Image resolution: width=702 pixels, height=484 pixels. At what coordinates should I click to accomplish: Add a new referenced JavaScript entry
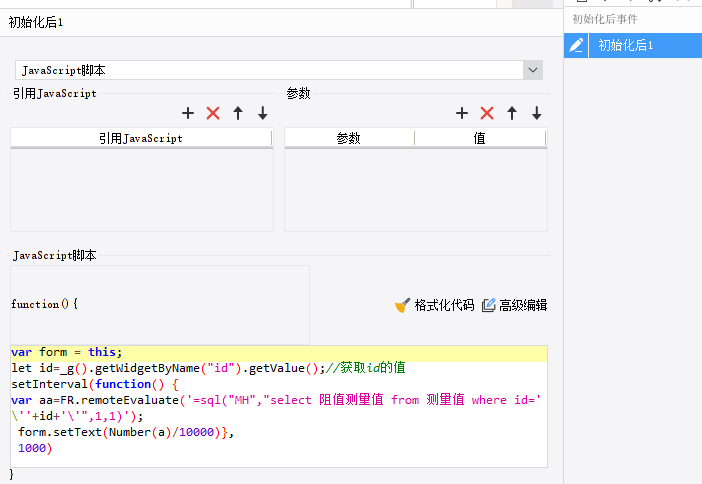(188, 114)
